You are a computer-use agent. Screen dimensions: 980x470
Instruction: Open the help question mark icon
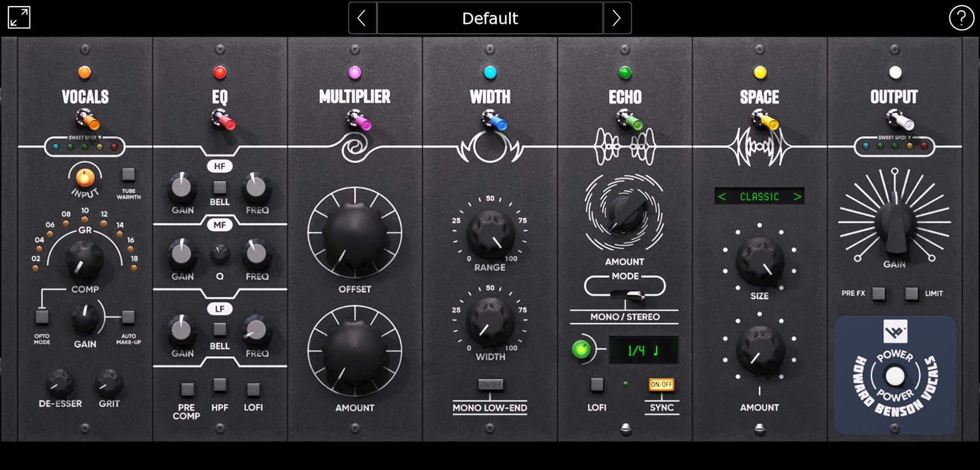(961, 18)
